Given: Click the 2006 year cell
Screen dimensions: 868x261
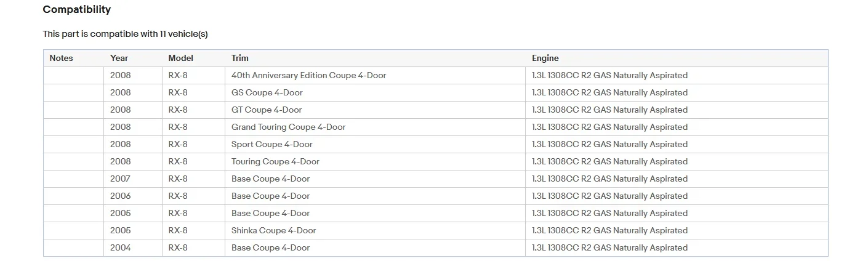Looking at the screenshot, I should [121, 196].
